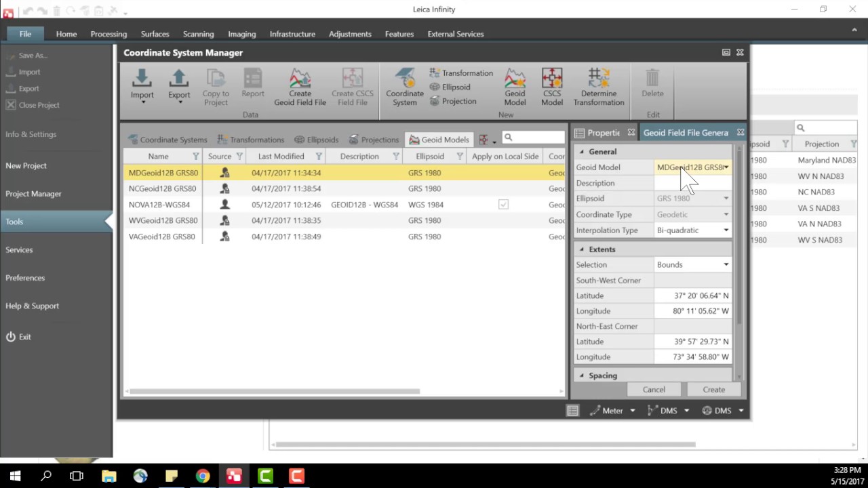Screen dimensions: 868x488
Task: Add a new Projection
Action: 453,101
